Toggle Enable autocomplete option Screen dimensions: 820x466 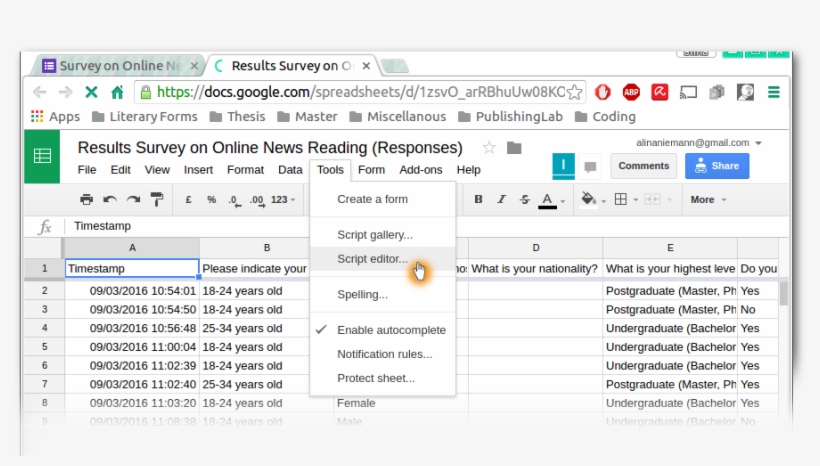click(383, 330)
